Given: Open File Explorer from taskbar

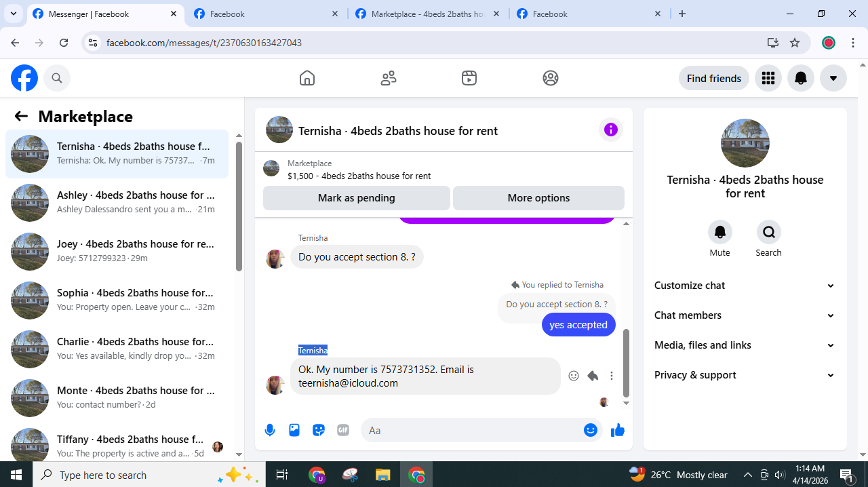Looking at the screenshot, I should coord(383,475).
